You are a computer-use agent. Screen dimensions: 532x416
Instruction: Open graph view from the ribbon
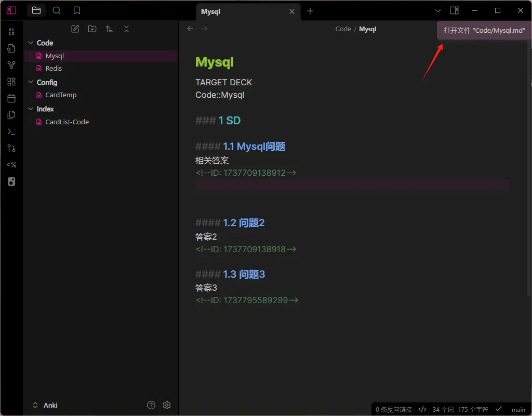pyautogui.click(x=11, y=65)
